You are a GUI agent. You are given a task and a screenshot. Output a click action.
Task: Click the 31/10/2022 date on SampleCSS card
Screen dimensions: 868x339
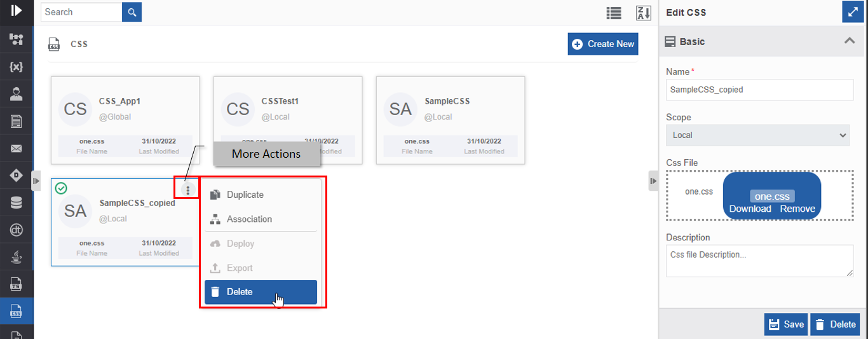pyautogui.click(x=485, y=141)
